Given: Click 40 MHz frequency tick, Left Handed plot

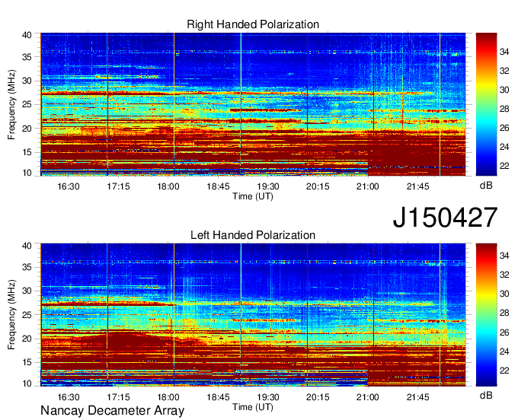Looking at the screenshot, I should pyautogui.click(x=27, y=246).
